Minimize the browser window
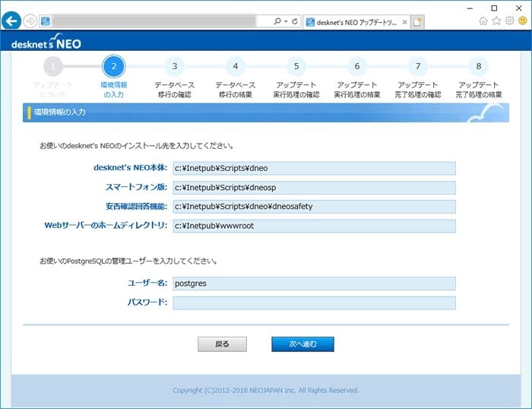This screenshot has height=409, width=532. pyautogui.click(x=470, y=8)
